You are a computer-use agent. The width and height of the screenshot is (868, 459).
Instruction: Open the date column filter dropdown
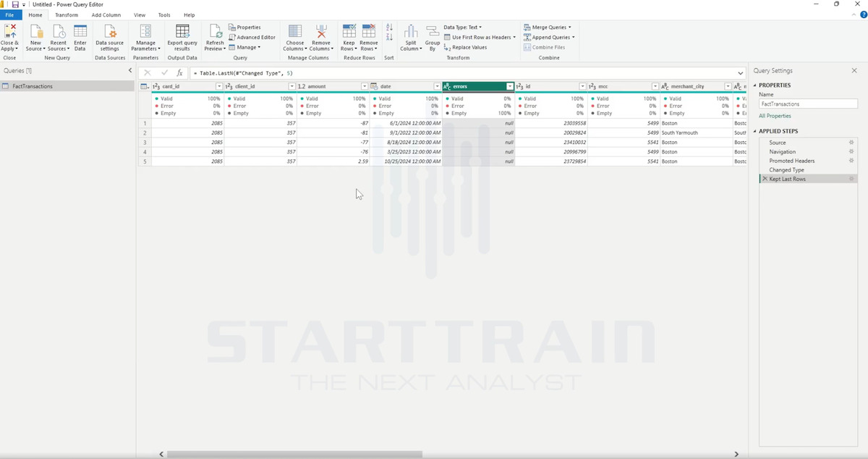click(437, 86)
